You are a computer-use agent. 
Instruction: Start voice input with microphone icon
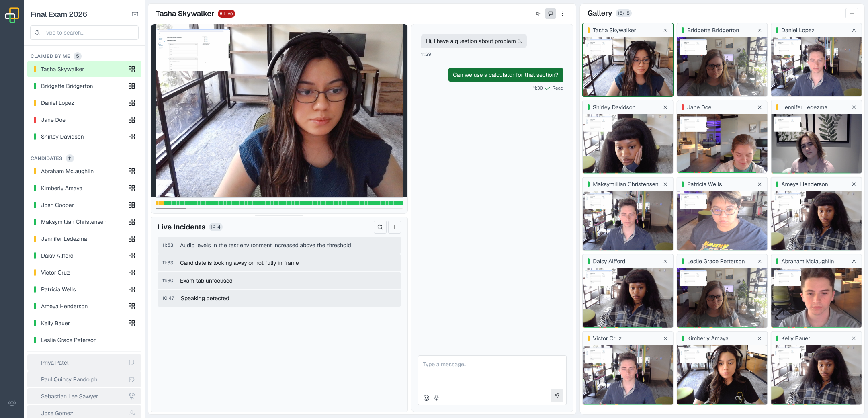(x=436, y=398)
